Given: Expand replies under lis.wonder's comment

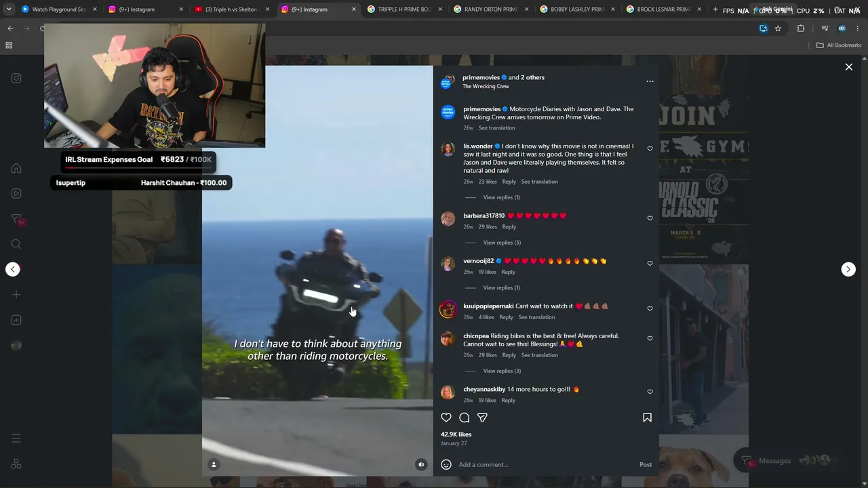Looking at the screenshot, I should [x=501, y=197].
